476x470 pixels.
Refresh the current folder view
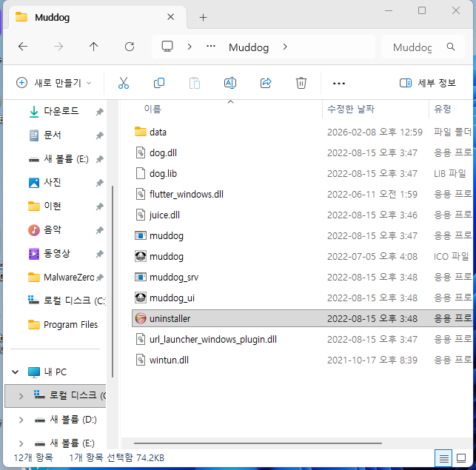click(x=130, y=47)
